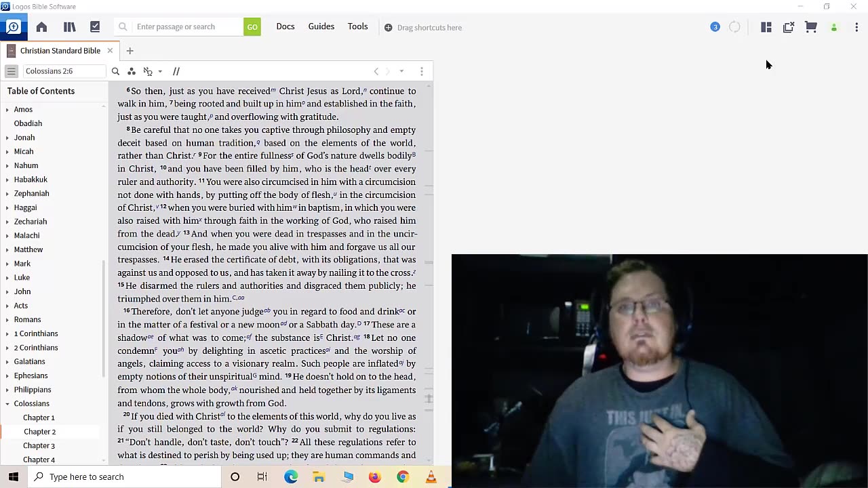This screenshot has width=868, height=488.
Task: Open inline search magnifier in panel
Action: 115,71
